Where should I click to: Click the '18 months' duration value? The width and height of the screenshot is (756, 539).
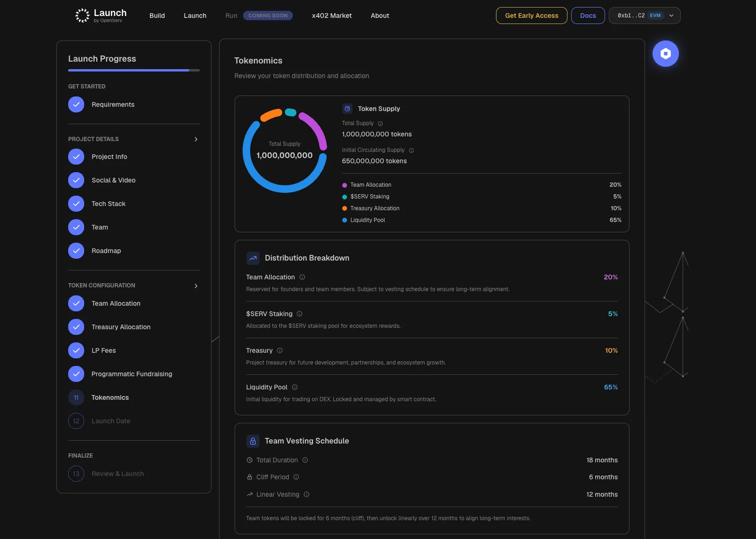tap(602, 460)
